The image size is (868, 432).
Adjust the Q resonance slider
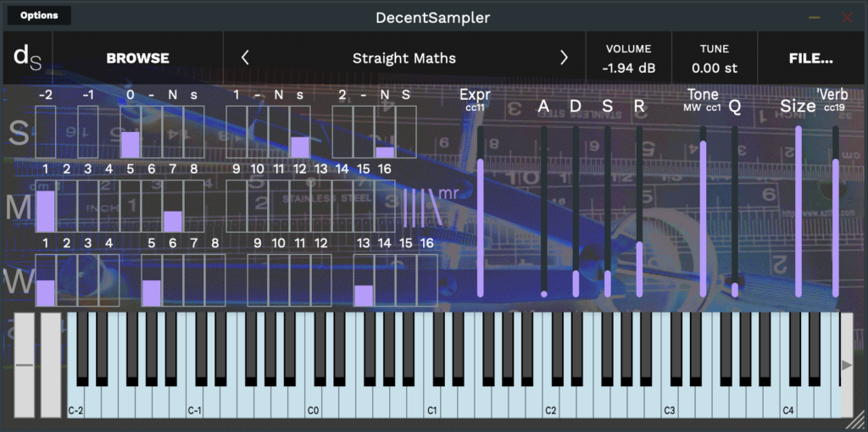[735, 211]
